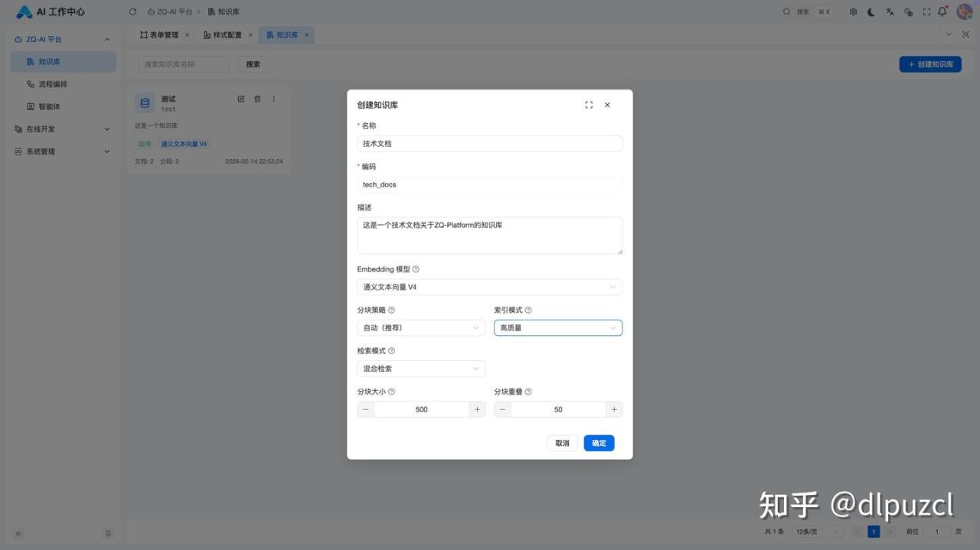Viewport: 980px width, 550px height.
Task: Click the help icon next to Embedding 模型
Action: (416, 269)
